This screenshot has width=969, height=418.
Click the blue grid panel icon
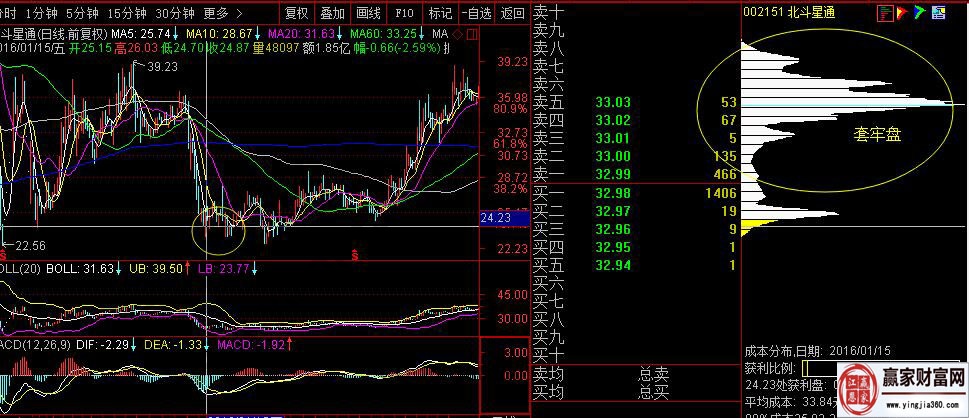click(x=937, y=12)
